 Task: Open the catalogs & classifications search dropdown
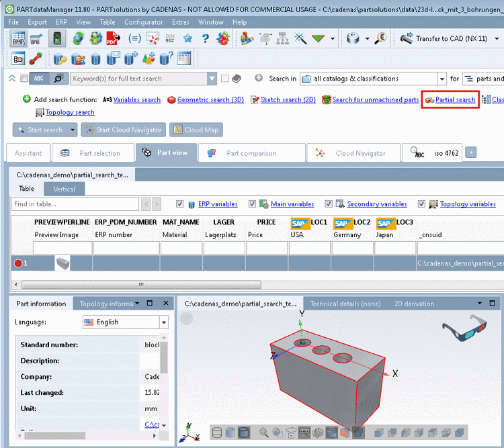point(442,79)
